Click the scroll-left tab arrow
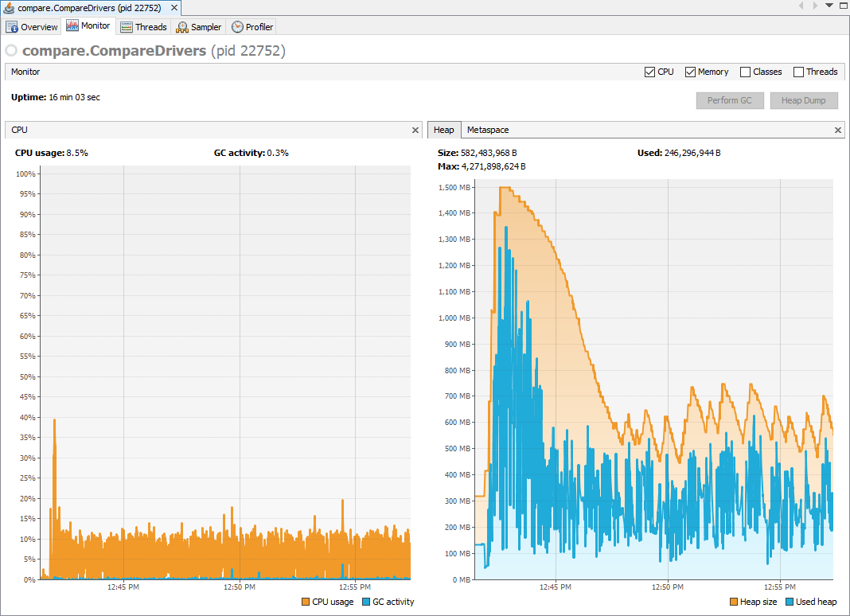The width and height of the screenshot is (850, 616). (x=801, y=6)
